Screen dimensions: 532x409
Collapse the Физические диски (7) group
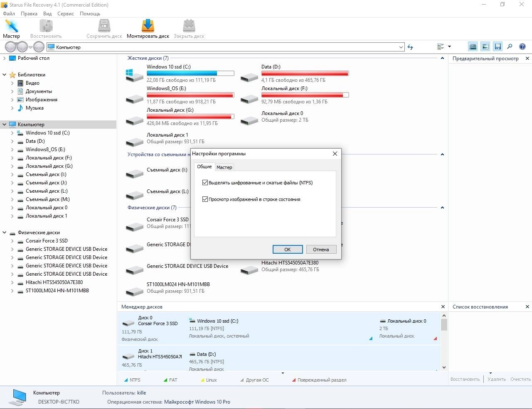point(442,208)
